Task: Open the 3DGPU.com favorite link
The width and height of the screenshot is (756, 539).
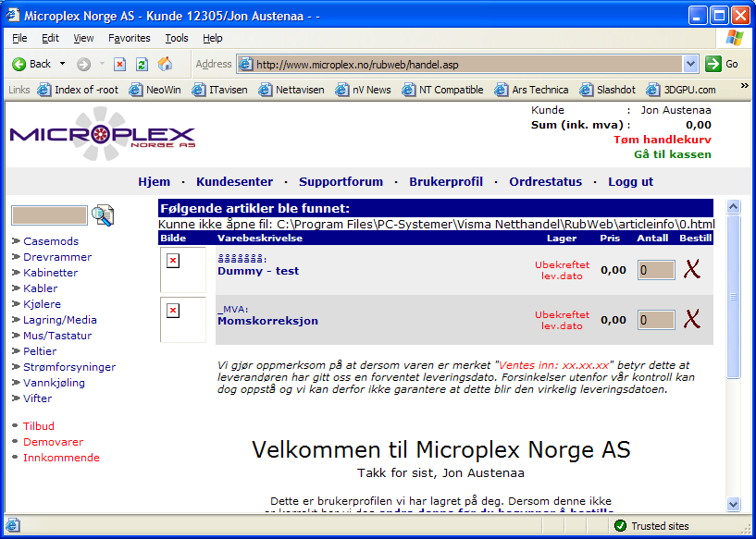Action: 681,90
